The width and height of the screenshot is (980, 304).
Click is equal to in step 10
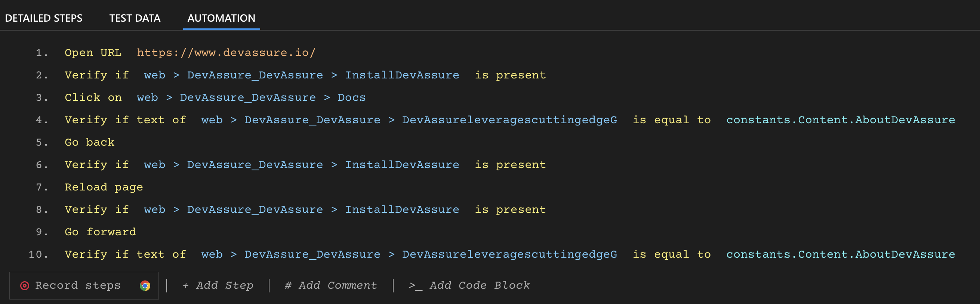(672, 254)
